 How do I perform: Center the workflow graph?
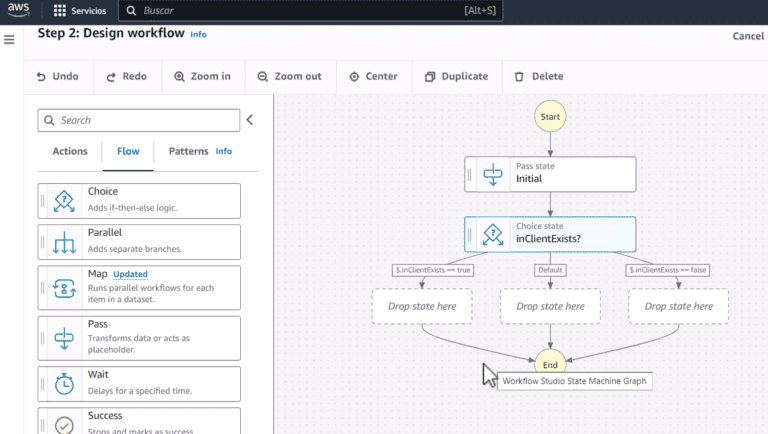point(373,76)
